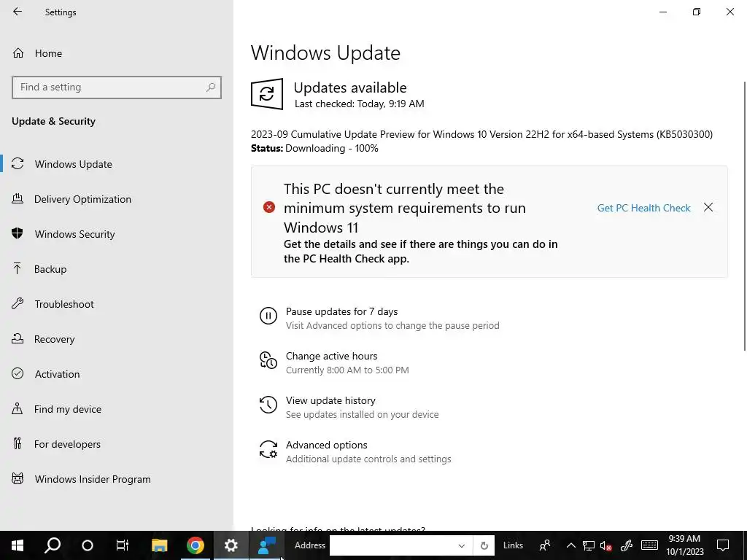The height and width of the screenshot is (560, 747).
Task: Click the Recovery sidebar icon
Action: (18, 338)
